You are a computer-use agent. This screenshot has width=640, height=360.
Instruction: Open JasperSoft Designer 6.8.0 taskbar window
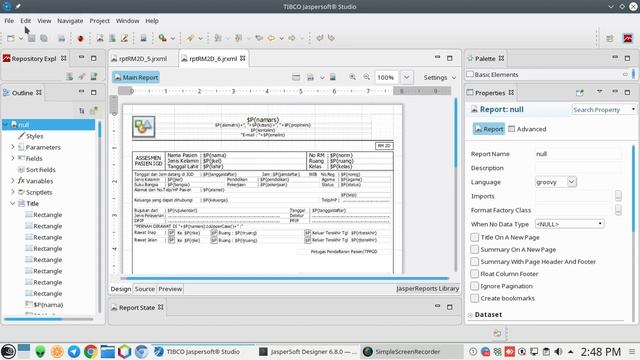pyautogui.click(x=308, y=351)
